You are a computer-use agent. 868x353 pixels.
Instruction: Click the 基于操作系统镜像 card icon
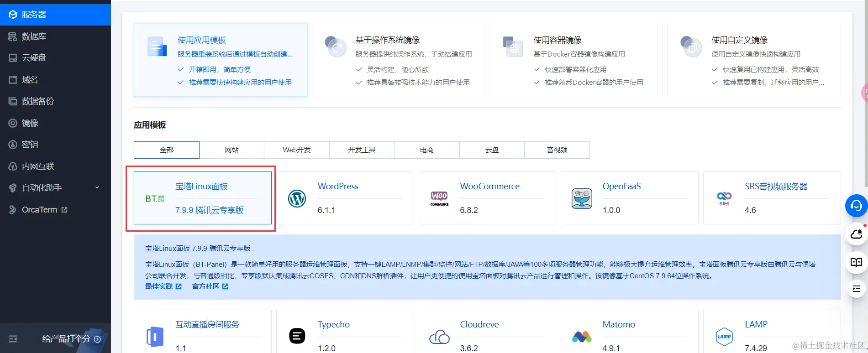click(x=335, y=47)
